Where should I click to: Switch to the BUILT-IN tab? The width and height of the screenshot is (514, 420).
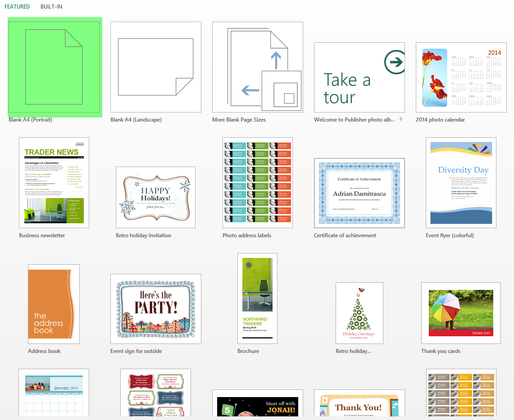[51, 7]
